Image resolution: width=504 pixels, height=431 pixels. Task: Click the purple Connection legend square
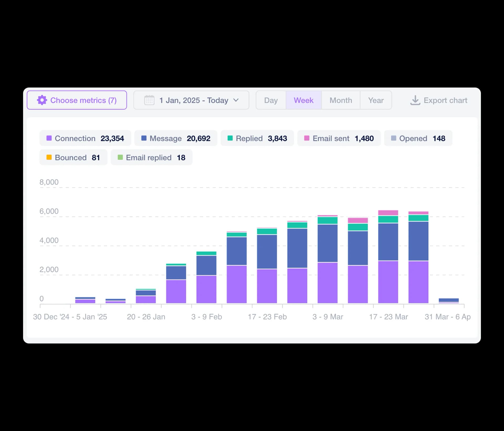[49, 138]
